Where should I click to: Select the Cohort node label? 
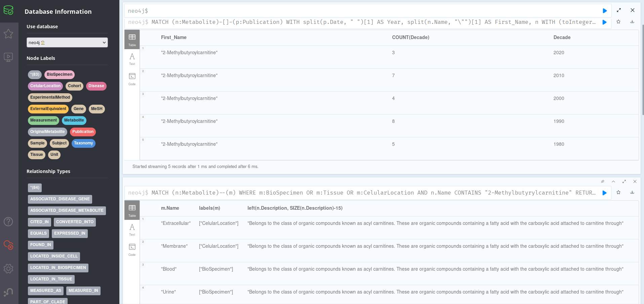point(74,86)
